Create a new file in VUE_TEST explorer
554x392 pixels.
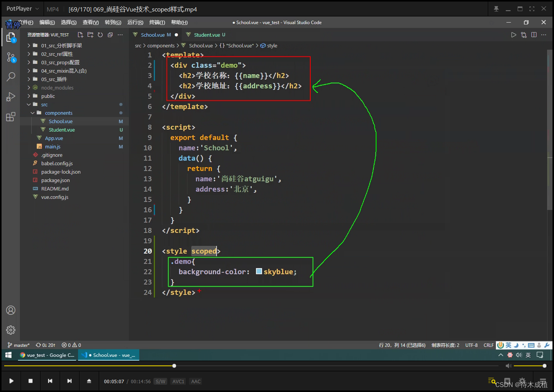pos(80,35)
